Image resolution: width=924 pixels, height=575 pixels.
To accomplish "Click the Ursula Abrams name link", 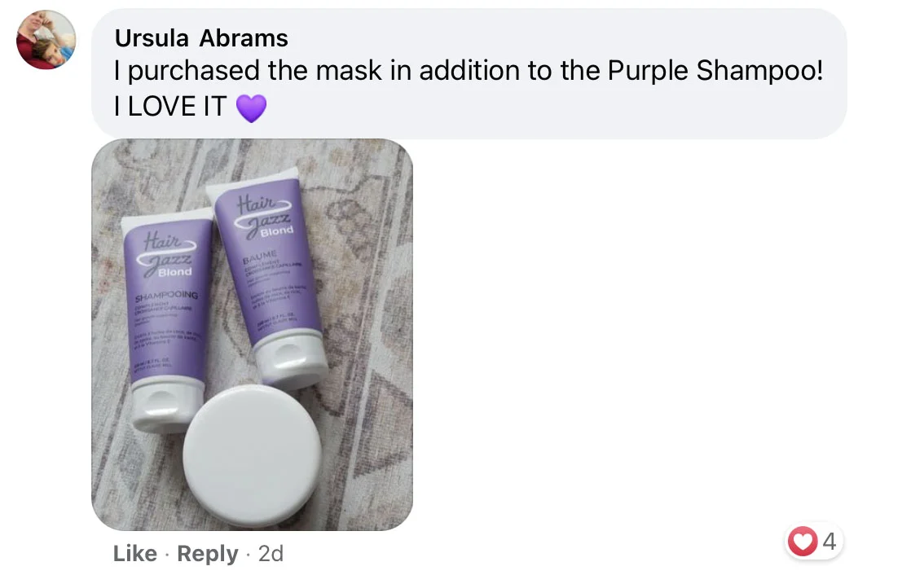I will pyautogui.click(x=201, y=38).
